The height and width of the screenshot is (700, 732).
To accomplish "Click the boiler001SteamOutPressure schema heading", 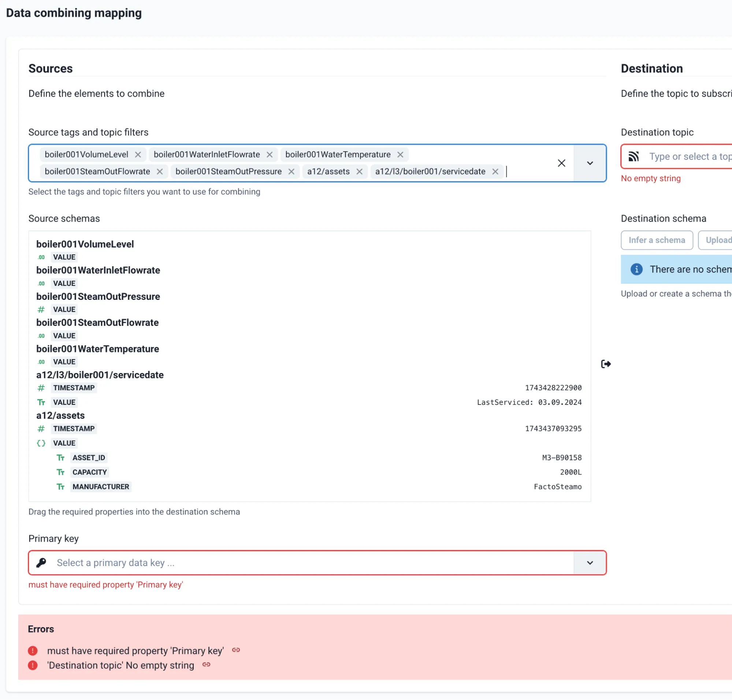I will tap(98, 297).
